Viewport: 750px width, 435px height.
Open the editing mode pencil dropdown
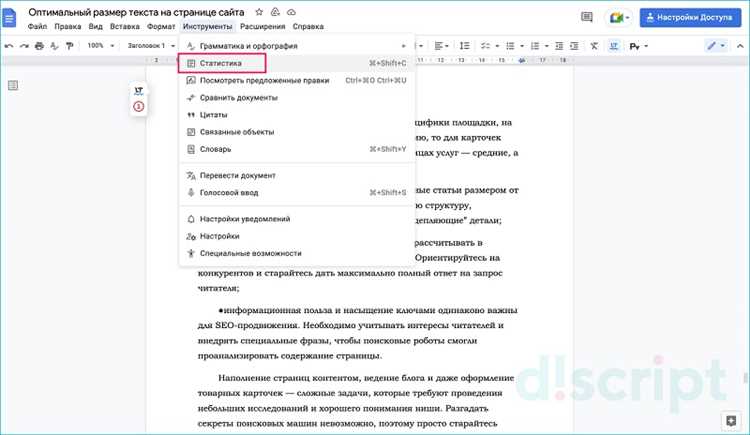[716, 46]
